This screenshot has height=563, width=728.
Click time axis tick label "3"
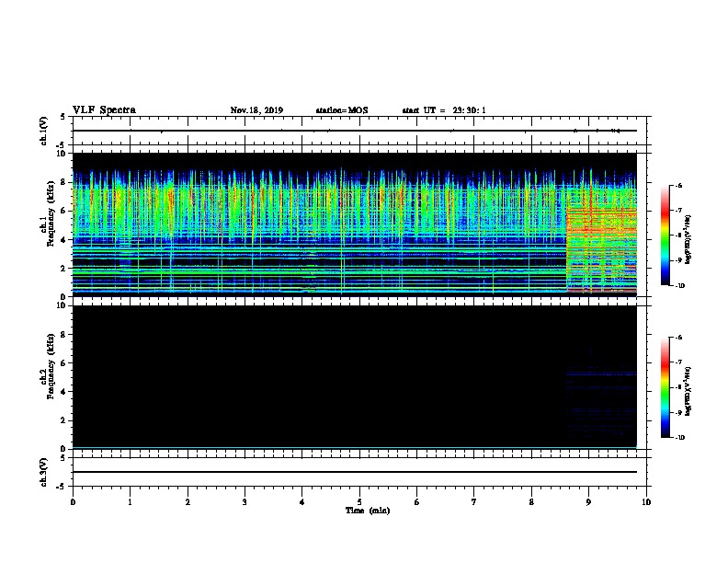[245, 501]
